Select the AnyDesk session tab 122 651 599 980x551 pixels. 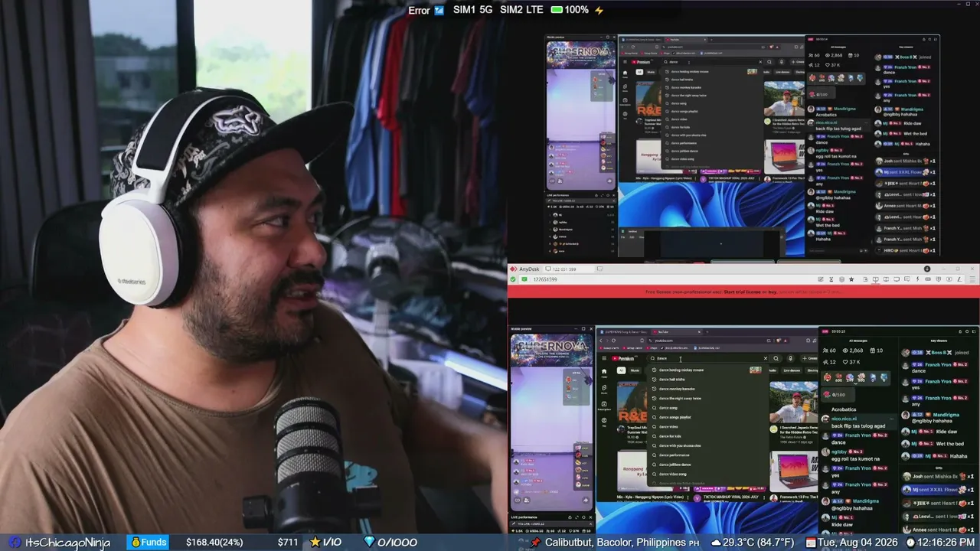(x=567, y=269)
